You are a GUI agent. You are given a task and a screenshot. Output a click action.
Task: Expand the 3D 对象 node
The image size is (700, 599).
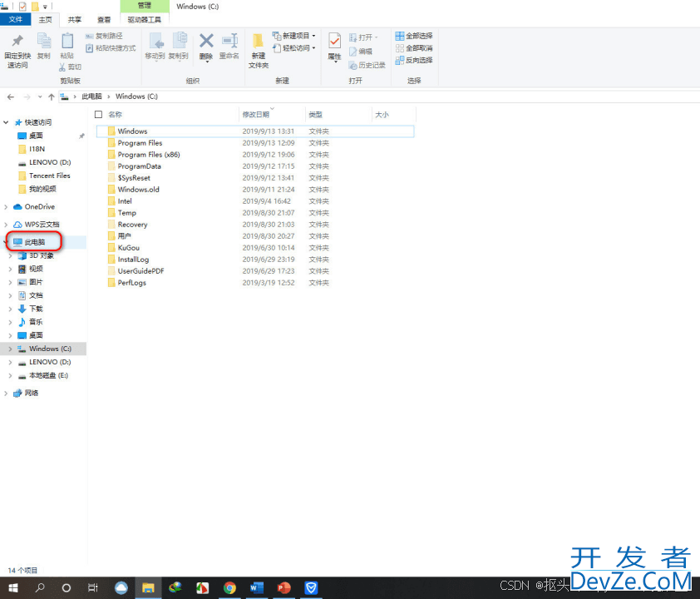click(x=10, y=256)
